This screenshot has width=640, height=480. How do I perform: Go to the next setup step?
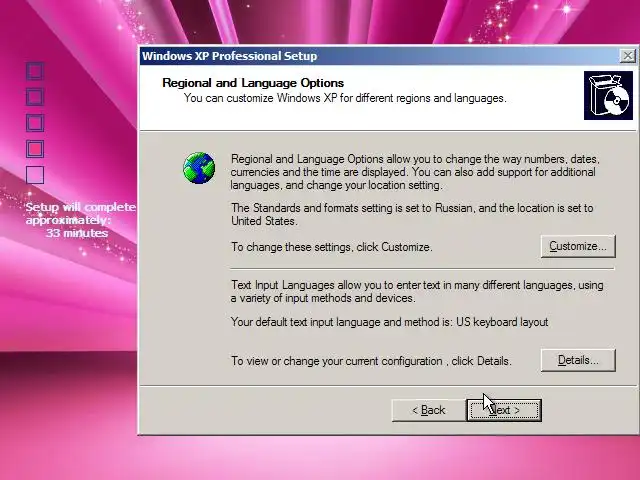[x=504, y=410]
